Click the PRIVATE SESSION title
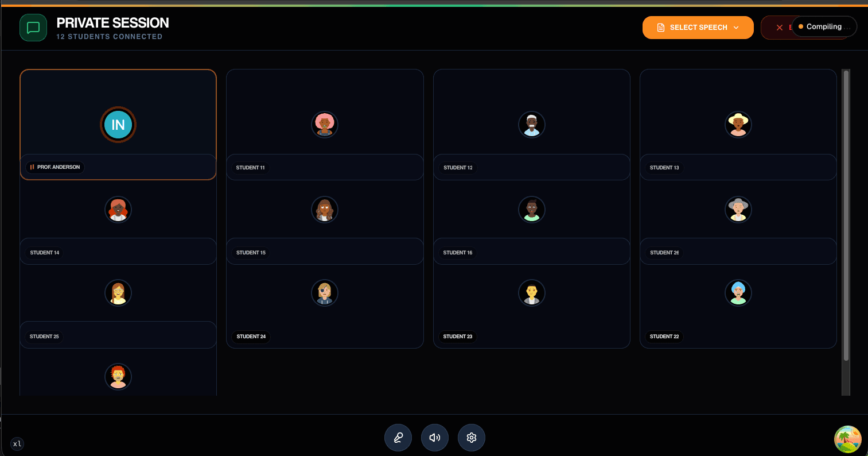 112,23
